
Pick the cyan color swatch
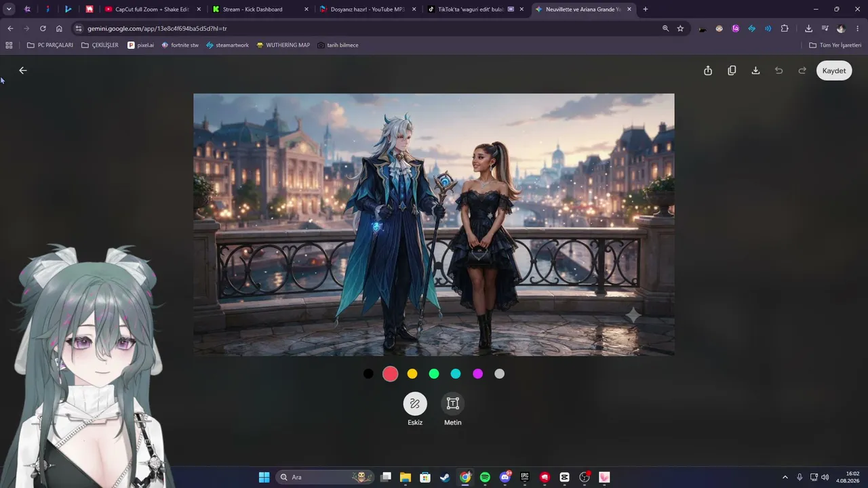(456, 373)
